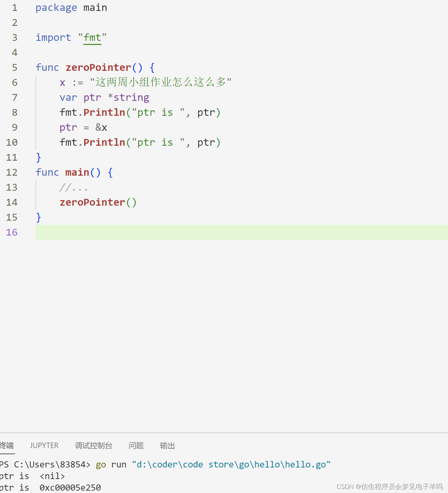
Task: Click the hello.go file path in terminal
Action: [x=231, y=464]
